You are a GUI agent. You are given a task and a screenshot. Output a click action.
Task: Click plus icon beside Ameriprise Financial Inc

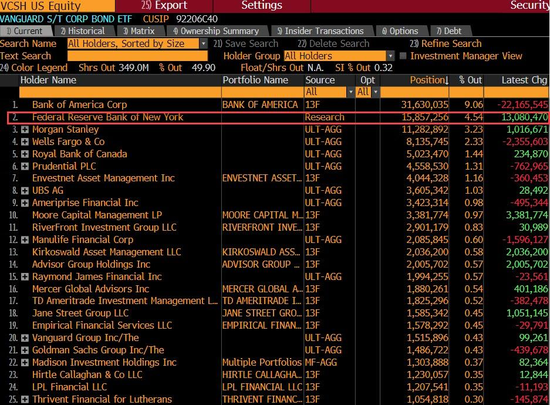tap(25, 203)
